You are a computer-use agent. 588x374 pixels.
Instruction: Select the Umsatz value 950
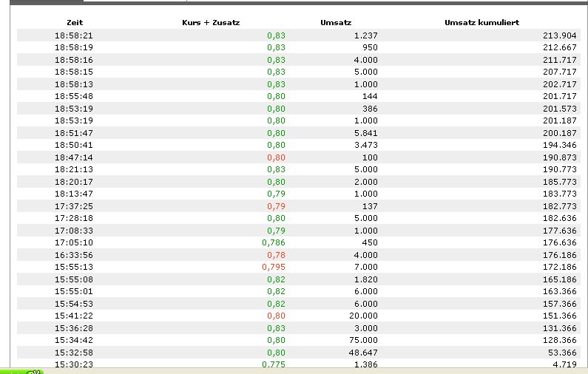coord(370,47)
